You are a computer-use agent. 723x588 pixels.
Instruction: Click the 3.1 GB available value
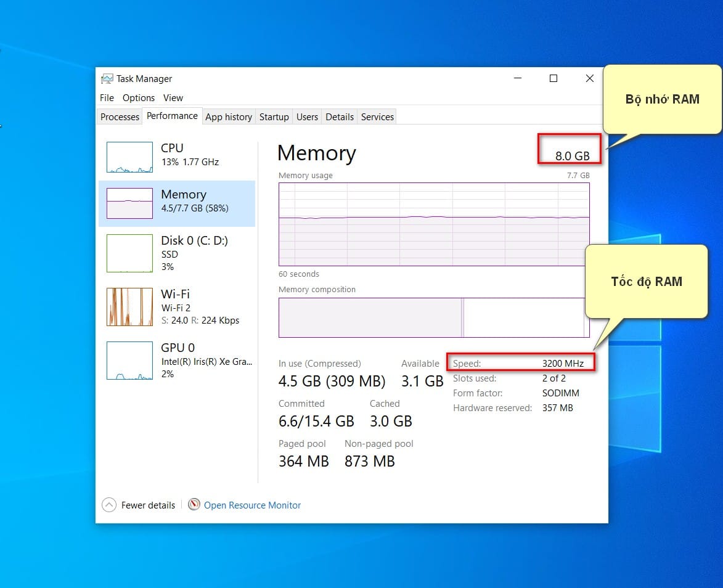[422, 381]
